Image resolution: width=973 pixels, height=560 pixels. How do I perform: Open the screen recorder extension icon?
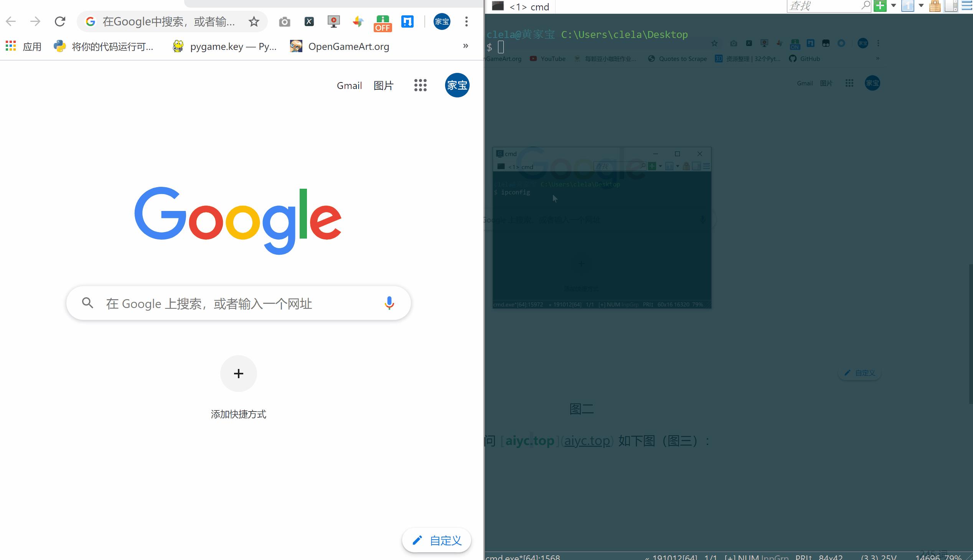click(x=333, y=21)
